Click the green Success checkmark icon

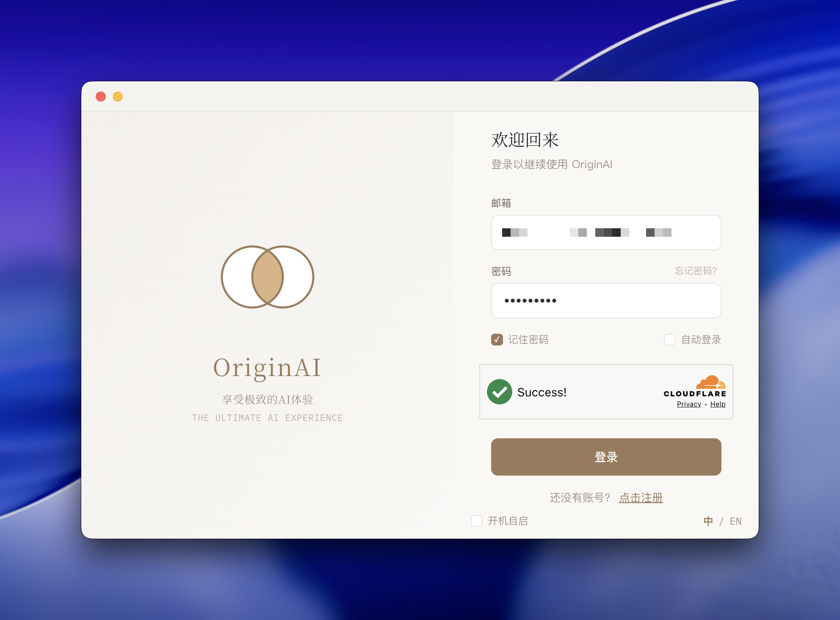click(500, 392)
